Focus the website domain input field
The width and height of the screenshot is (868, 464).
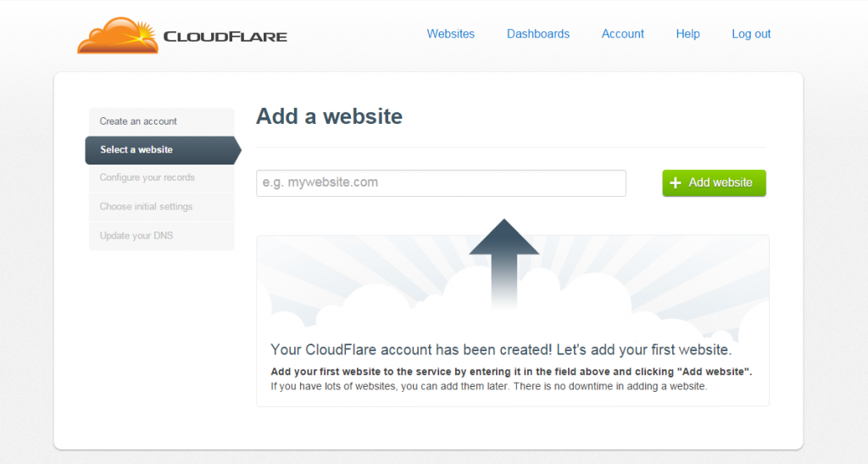[x=441, y=182]
